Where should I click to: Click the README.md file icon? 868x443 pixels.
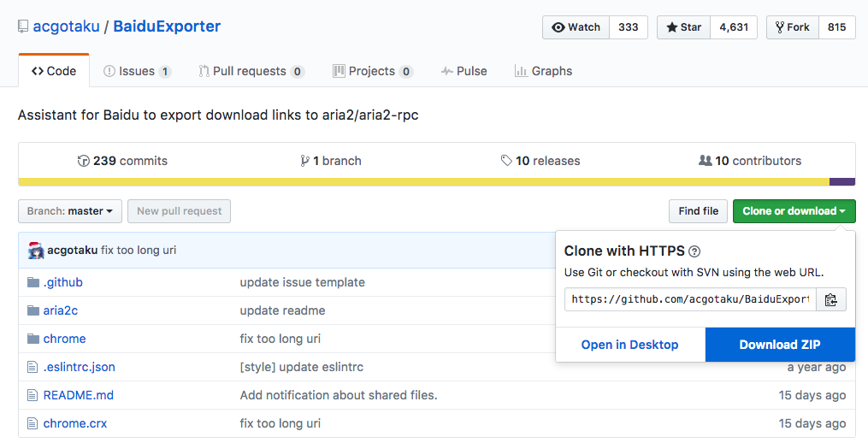click(32, 395)
